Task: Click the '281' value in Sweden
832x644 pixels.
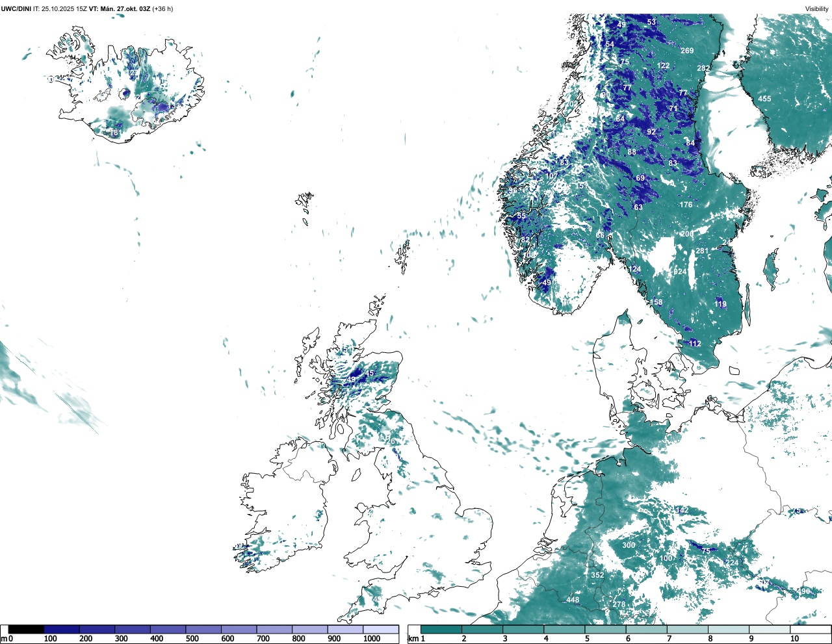Action: click(702, 251)
